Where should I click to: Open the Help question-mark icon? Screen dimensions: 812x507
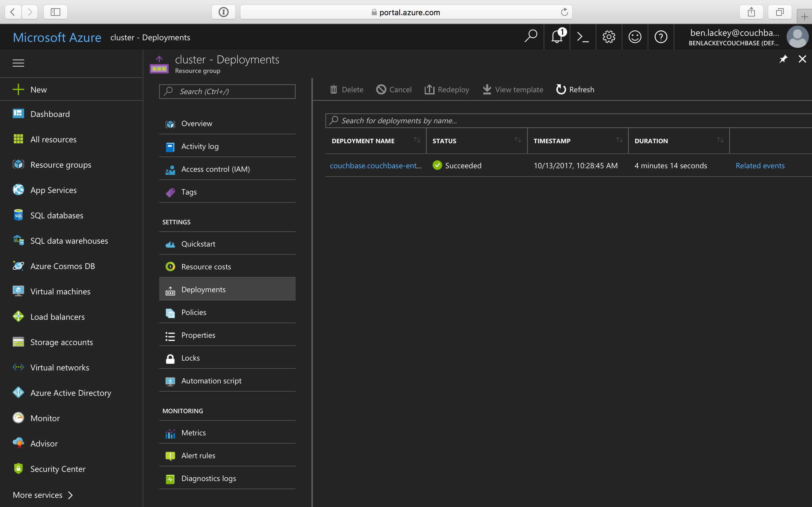pyautogui.click(x=661, y=36)
